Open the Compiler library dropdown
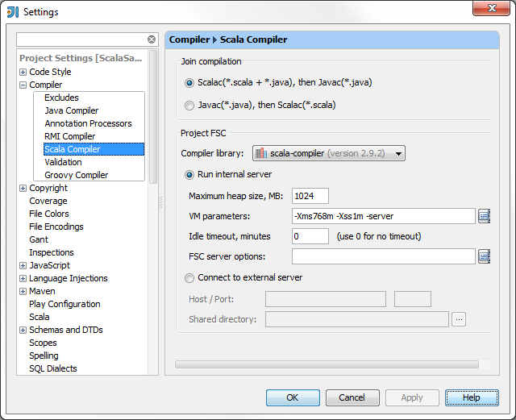This screenshot has height=420, width=516. point(328,153)
